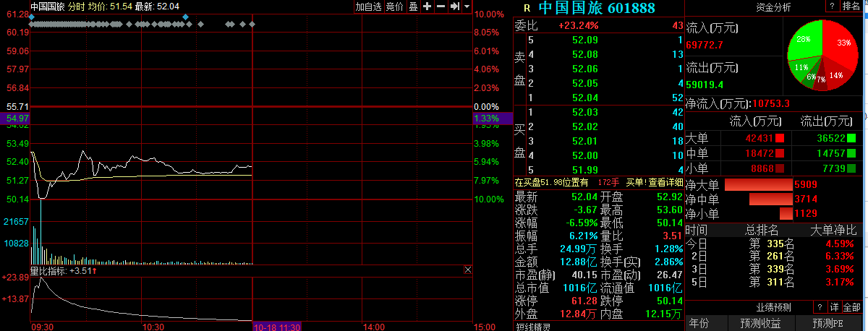
Task: Click the 短线精灵 section label
Action: pos(532,327)
